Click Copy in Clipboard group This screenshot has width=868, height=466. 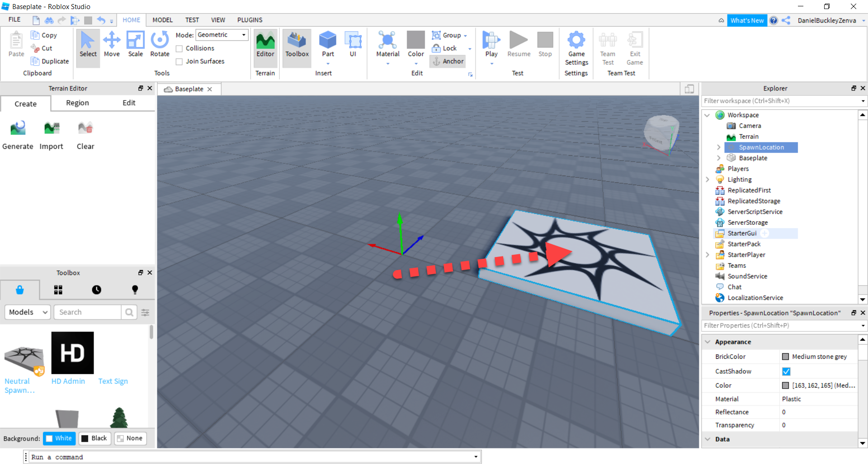pyautogui.click(x=44, y=35)
